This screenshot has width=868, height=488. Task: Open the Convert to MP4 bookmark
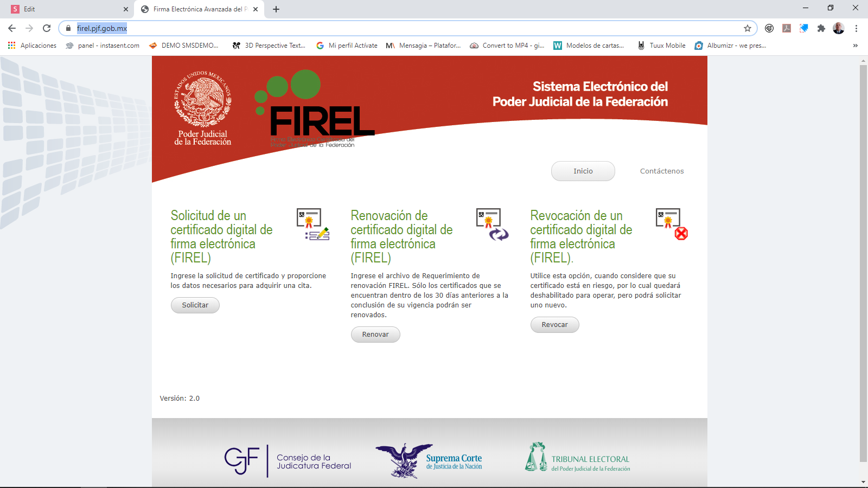tap(507, 46)
